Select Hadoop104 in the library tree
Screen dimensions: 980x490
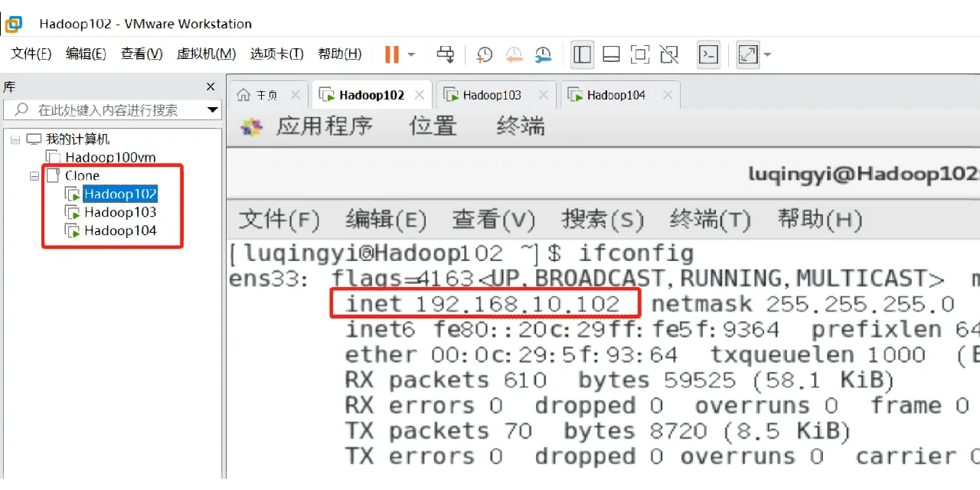[x=120, y=231]
